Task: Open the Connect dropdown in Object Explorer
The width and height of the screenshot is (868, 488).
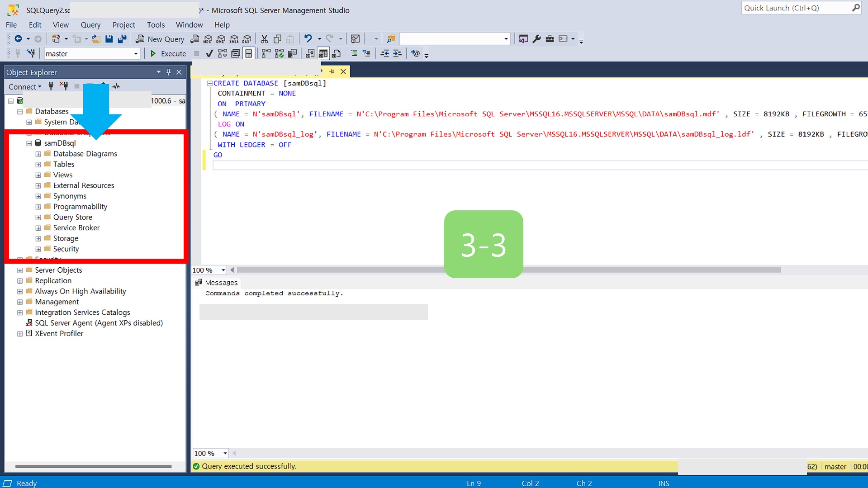Action: click(x=25, y=86)
